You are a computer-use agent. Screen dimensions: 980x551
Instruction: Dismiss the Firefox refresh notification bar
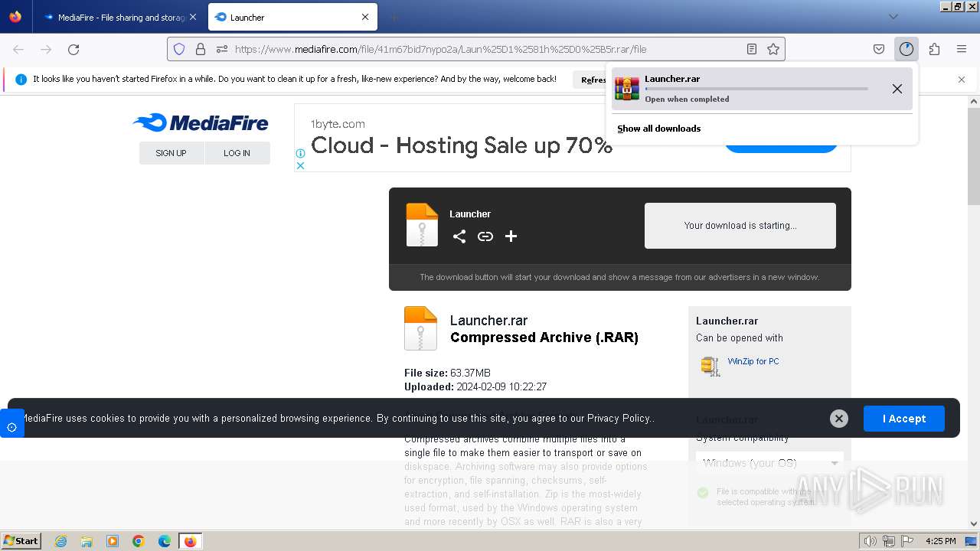tap(962, 80)
